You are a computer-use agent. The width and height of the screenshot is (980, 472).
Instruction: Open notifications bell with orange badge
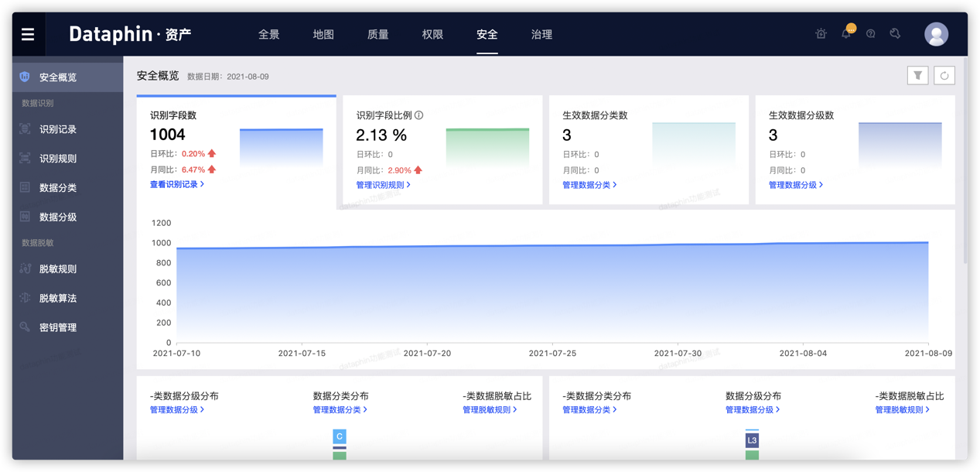pyautogui.click(x=846, y=33)
